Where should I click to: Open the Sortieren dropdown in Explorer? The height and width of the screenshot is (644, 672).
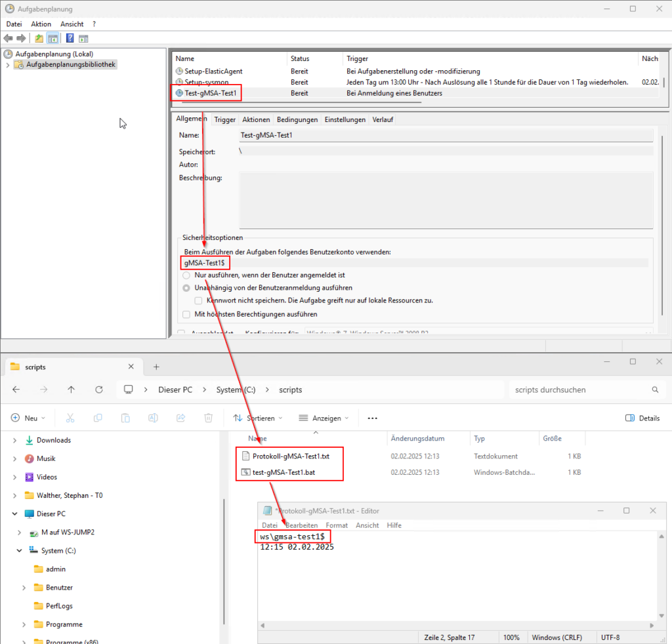coord(257,418)
